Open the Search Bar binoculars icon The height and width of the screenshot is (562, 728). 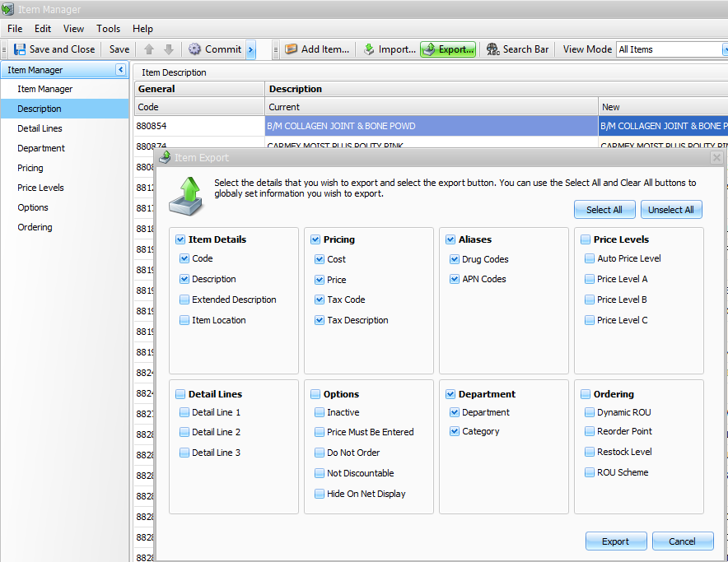493,49
